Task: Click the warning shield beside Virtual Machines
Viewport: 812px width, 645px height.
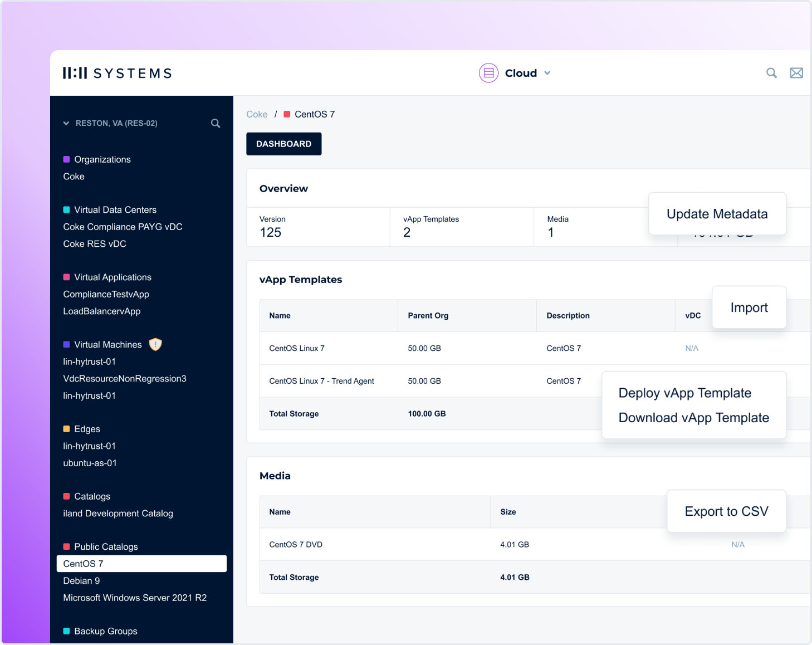Action: [155, 345]
